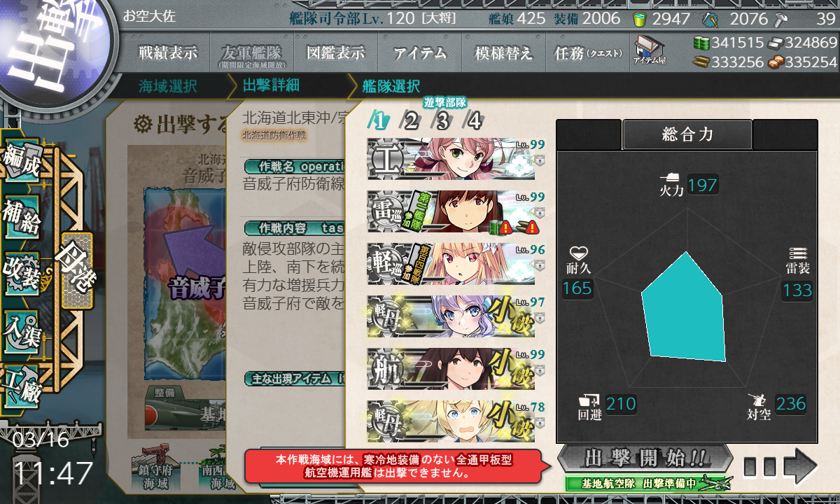Select fleet number 2

tap(411, 121)
